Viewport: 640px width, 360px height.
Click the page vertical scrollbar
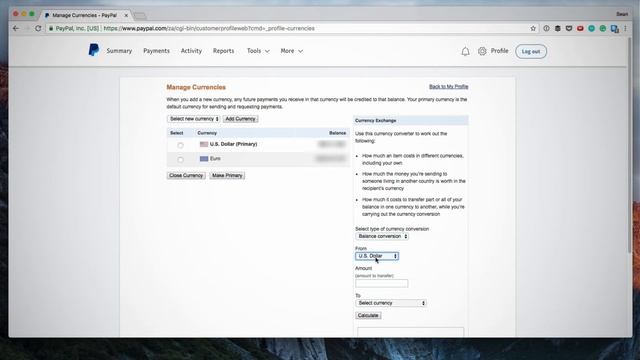pos(629,145)
